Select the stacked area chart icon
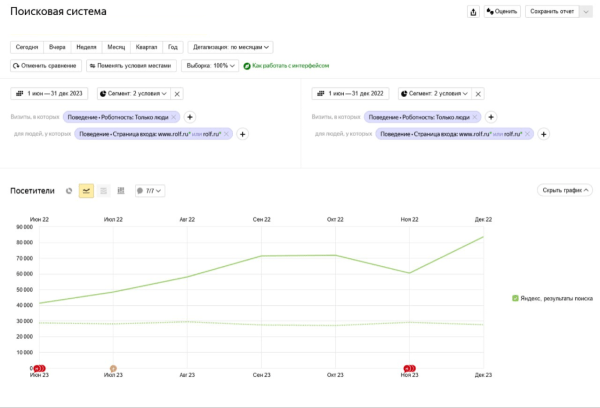 pyautogui.click(x=103, y=190)
